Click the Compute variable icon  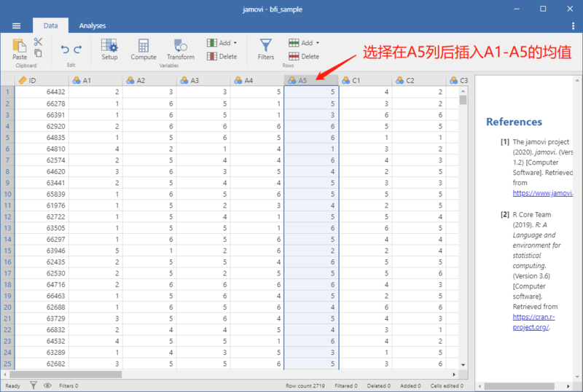click(144, 49)
